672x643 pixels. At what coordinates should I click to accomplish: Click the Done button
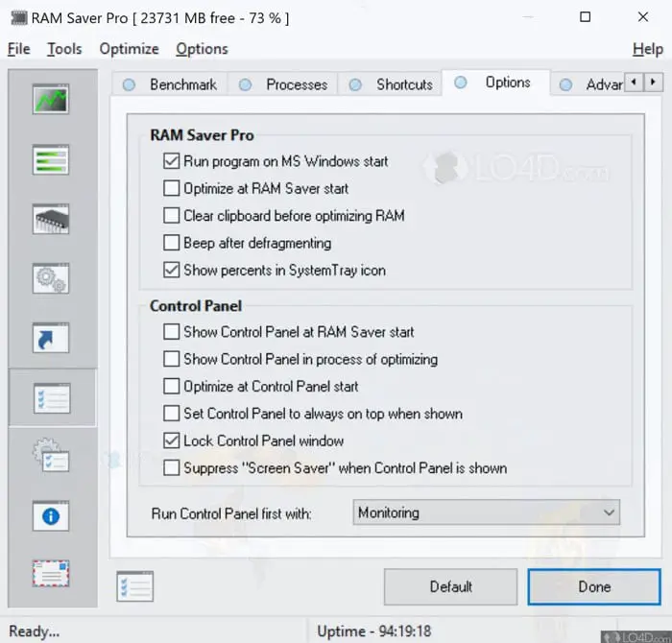594,587
